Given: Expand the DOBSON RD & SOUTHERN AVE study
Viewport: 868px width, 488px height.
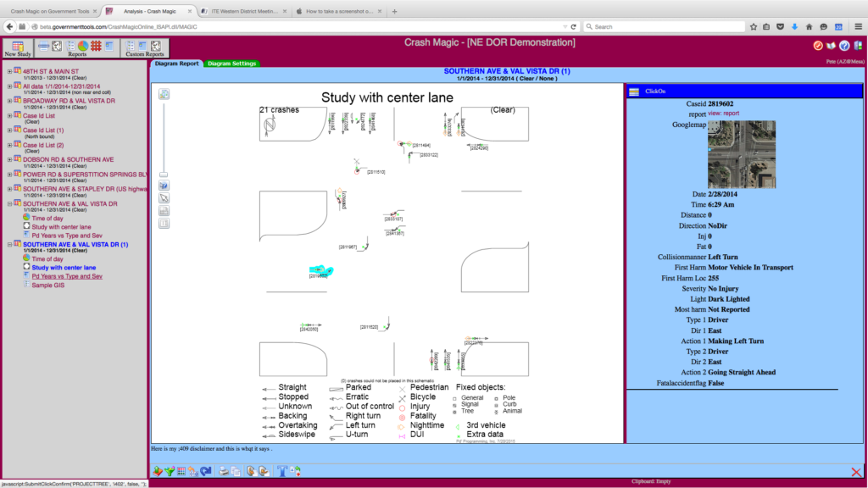Looking at the screenshot, I should (x=9, y=159).
